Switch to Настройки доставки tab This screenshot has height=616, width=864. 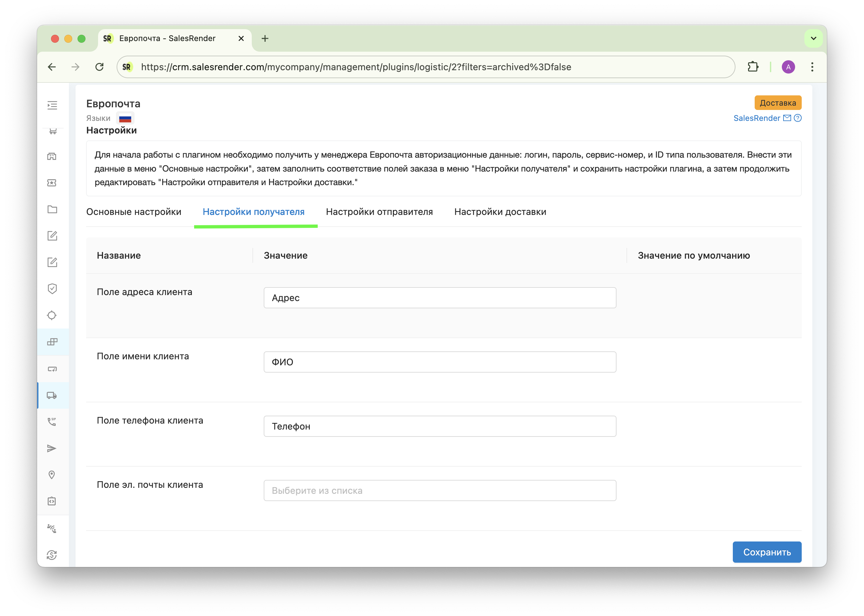pos(500,212)
